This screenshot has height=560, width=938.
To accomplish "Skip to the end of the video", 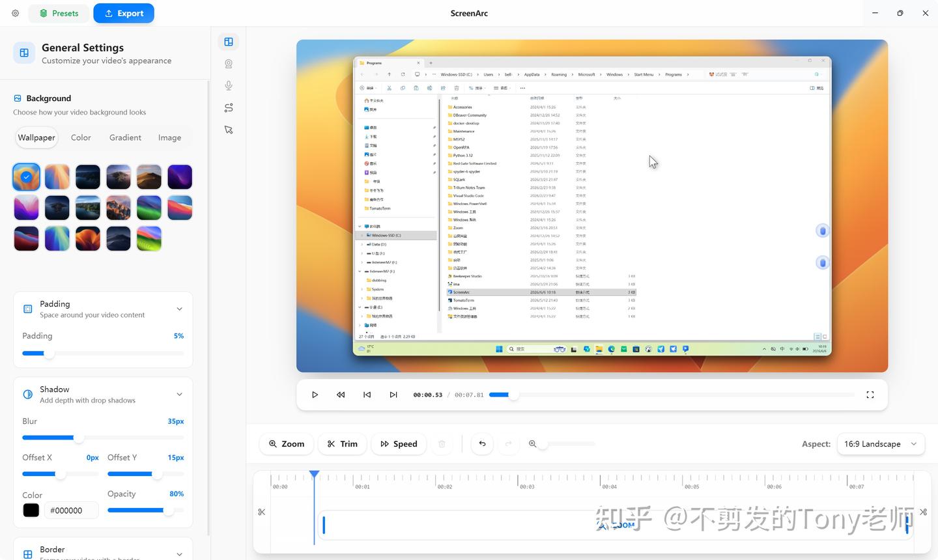I will click(393, 395).
